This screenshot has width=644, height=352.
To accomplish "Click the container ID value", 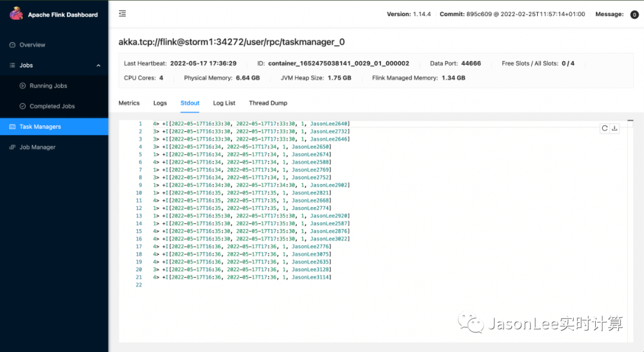I will click(339, 64).
